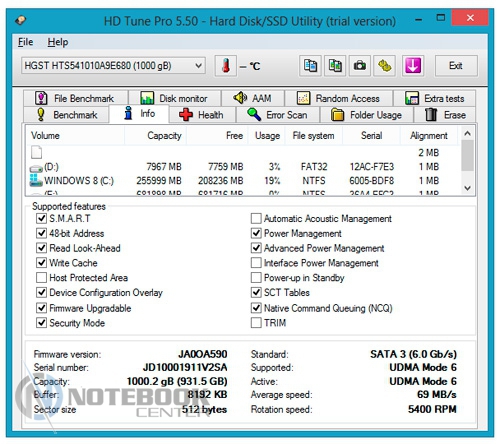The image size is (500, 444).
Task: Toggle the 48-bit Address checkbox
Action: point(41,233)
